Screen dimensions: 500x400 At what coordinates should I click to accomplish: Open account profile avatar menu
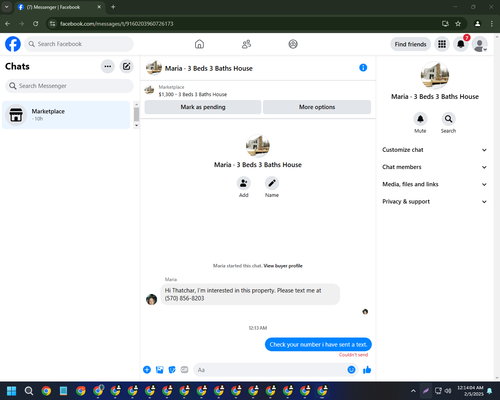click(x=480, y=44)
